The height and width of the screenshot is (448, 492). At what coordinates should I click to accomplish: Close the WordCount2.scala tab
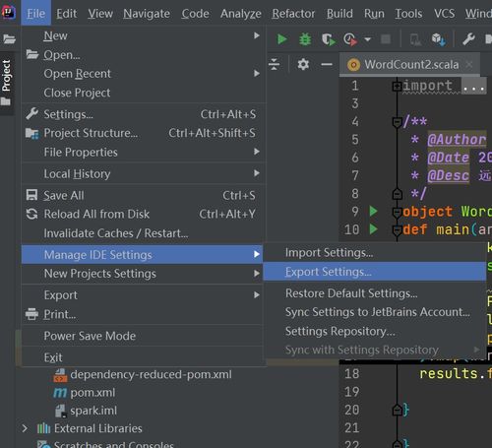469,65
